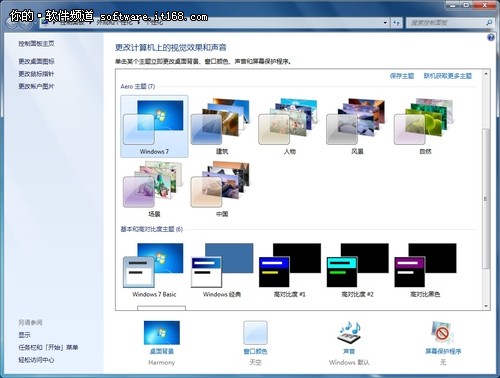Click the 声音 text link
The width and height of the screenshot is (500, 378).
tap(349, 351)
